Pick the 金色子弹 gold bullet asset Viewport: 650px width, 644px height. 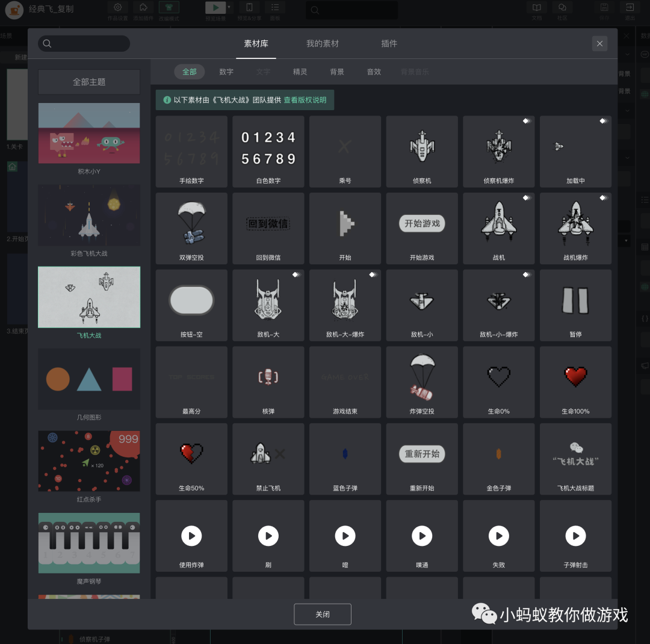pyautogui.click(x=499, y=459)
